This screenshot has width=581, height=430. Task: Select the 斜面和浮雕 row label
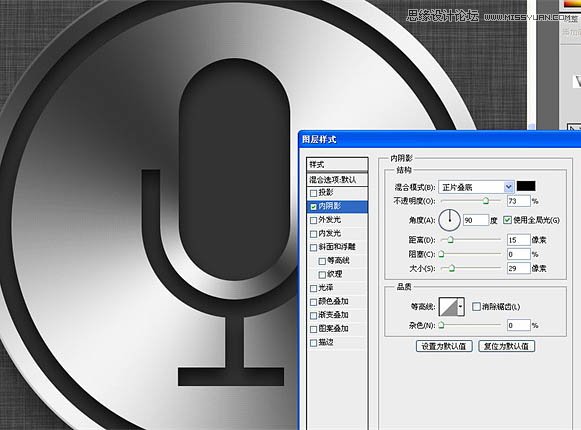[x=337, y=247]
